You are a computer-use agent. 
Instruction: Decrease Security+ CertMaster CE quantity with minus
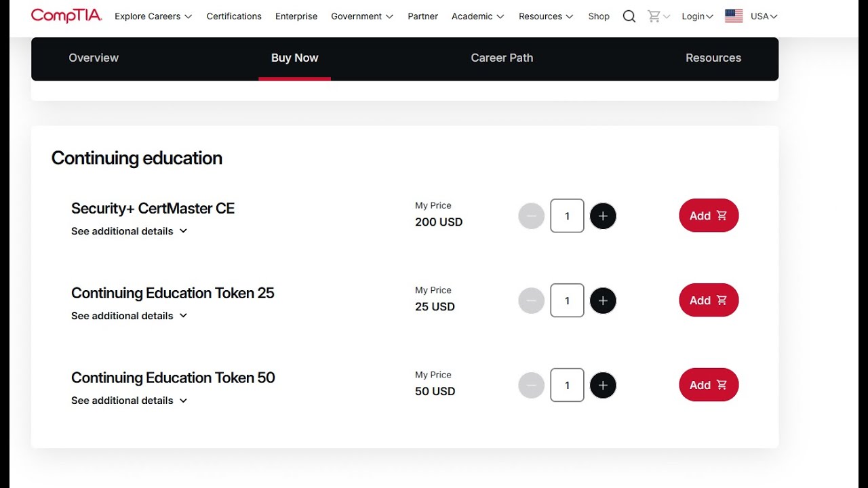(x=531, y=216)
